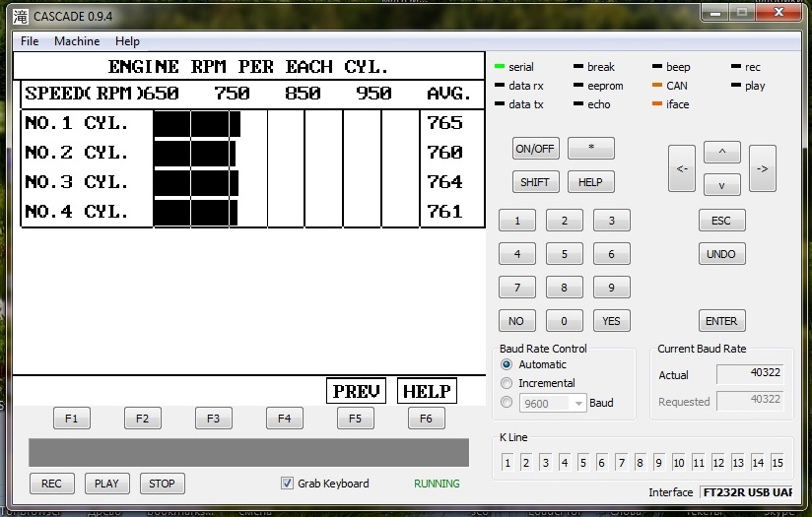Screen dimensions: 812x517
Task: Toggle K Line indicator number 15
Action: coord(778,462)
